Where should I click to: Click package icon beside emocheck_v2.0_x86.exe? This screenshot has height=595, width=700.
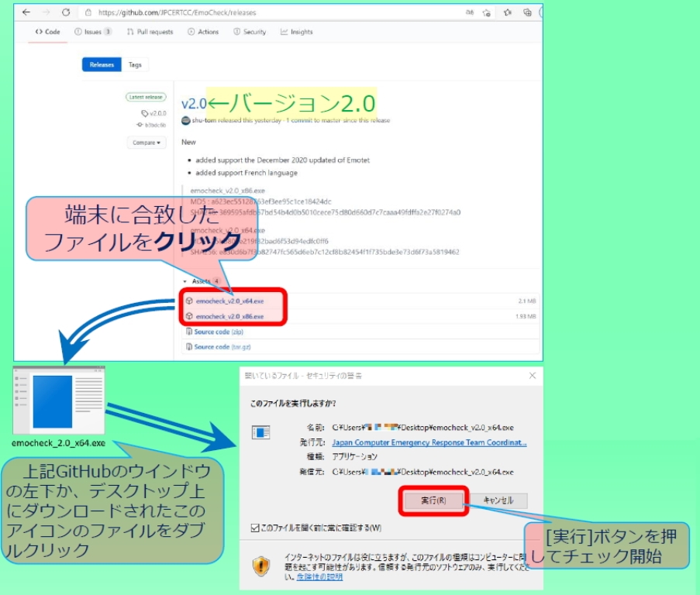(189, 316)
